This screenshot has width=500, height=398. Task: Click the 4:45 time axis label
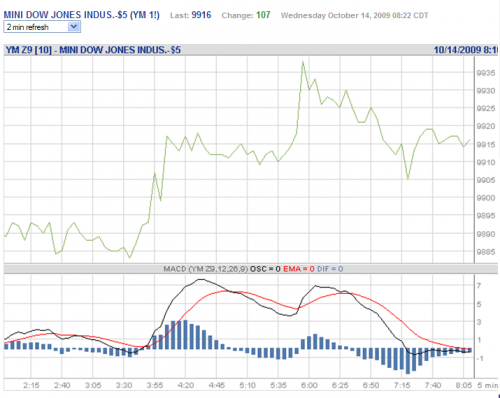click(x=217, y=385)
